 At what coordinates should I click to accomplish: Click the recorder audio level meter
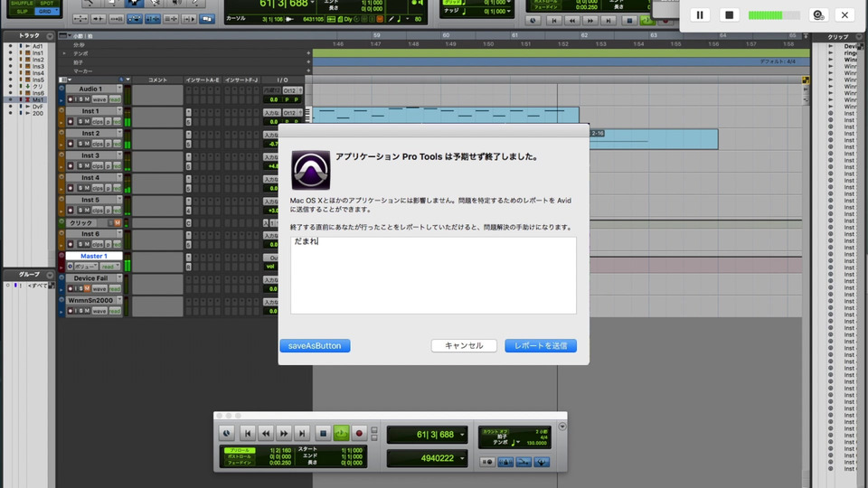pos(774,15)
